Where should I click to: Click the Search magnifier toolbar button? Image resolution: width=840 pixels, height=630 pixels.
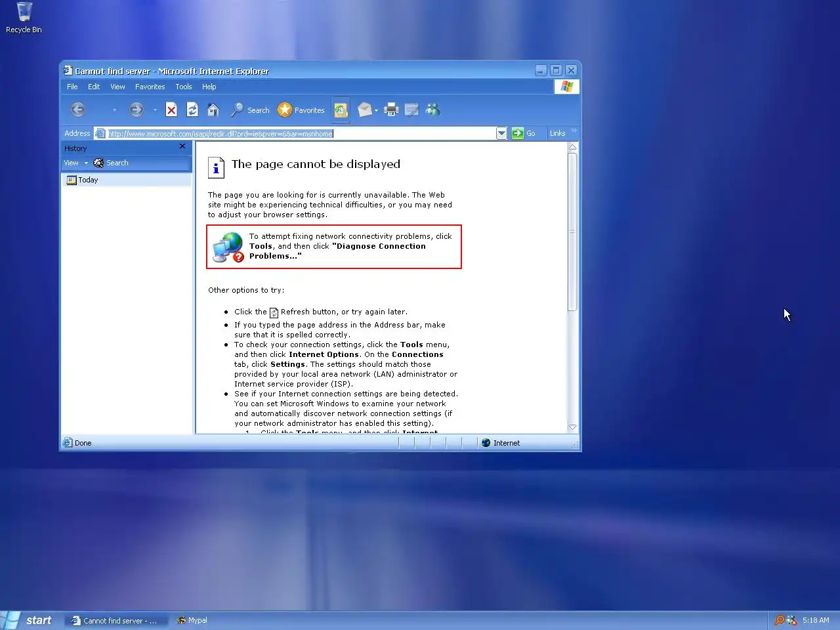[x=250, y=110]
